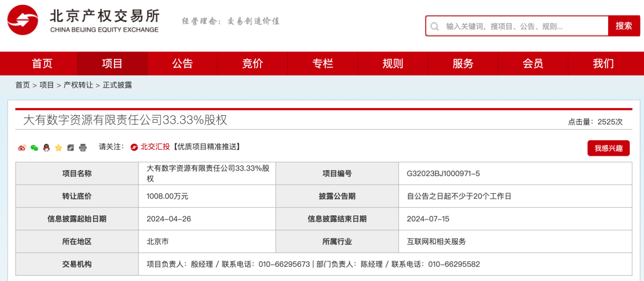
Task: Open the 项目 navigation menu
Action: point(112,64)
